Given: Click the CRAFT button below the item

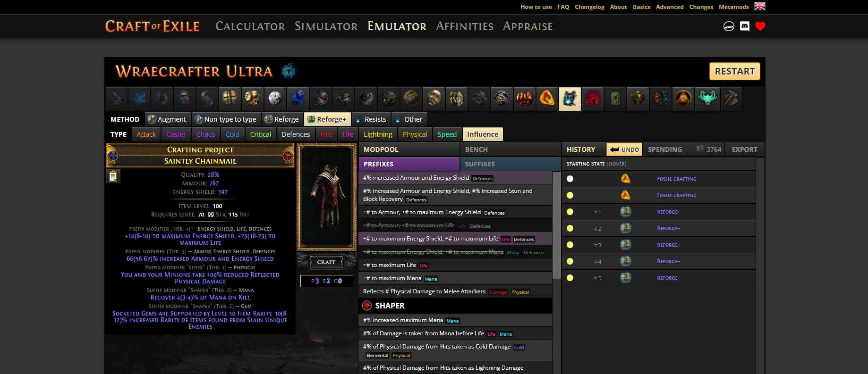Looking at the screenshot, I should pos(326,262).
